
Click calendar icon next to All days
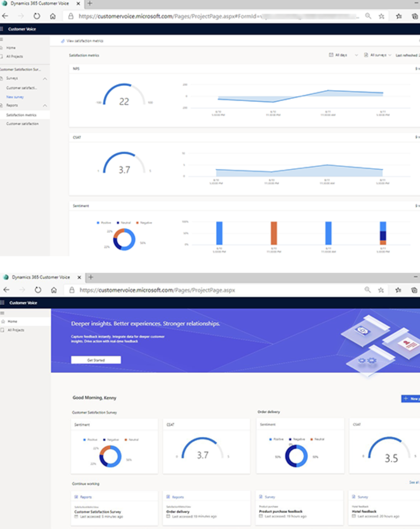click(x=331, y=54)
